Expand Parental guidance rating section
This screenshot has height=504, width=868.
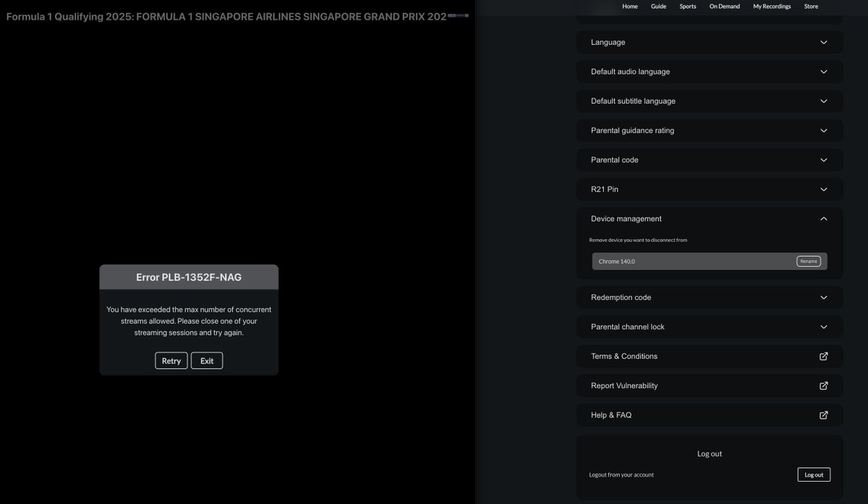[710, 130]
